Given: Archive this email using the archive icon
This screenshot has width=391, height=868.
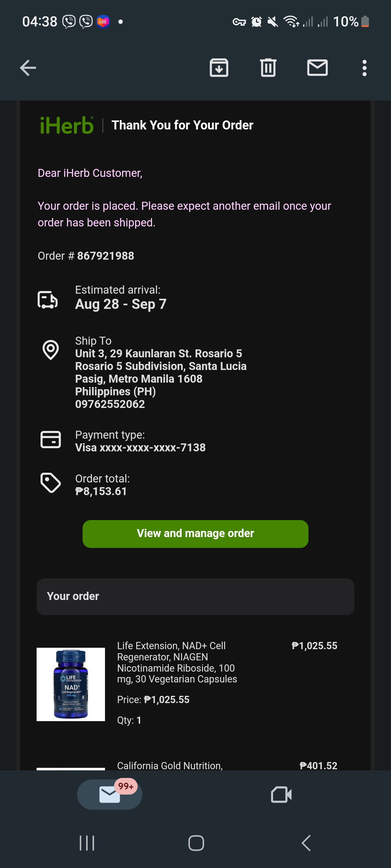Looking at the screenshot, I should (x=219, y=68).
